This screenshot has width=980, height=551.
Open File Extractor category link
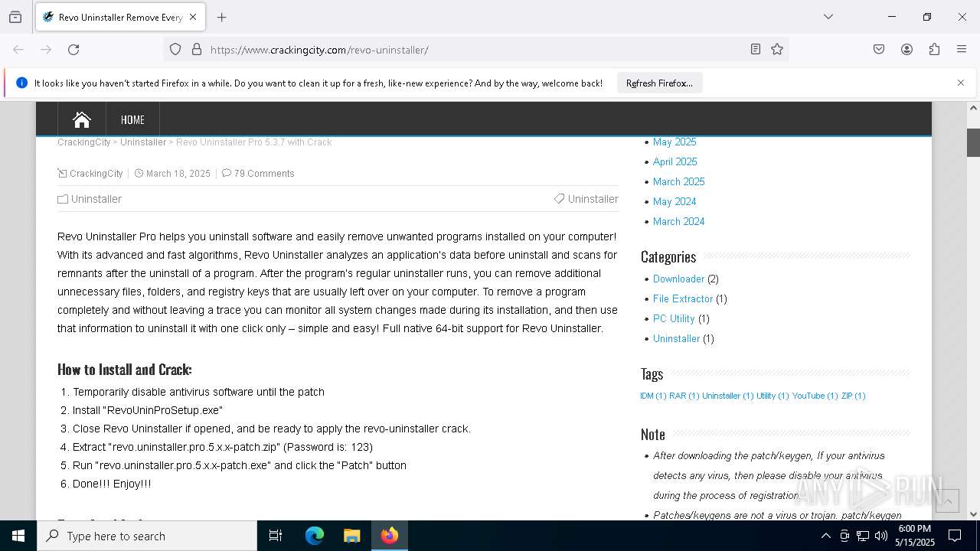[683, 299]
